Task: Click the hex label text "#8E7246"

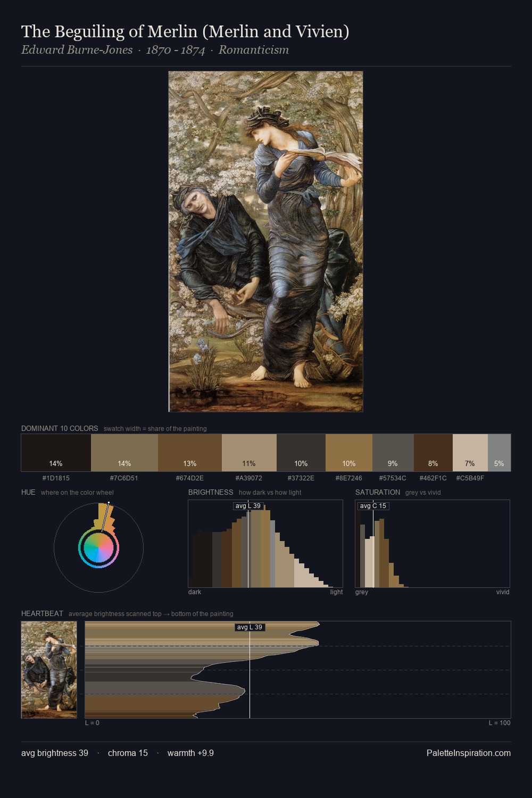Action: [349, 478]
